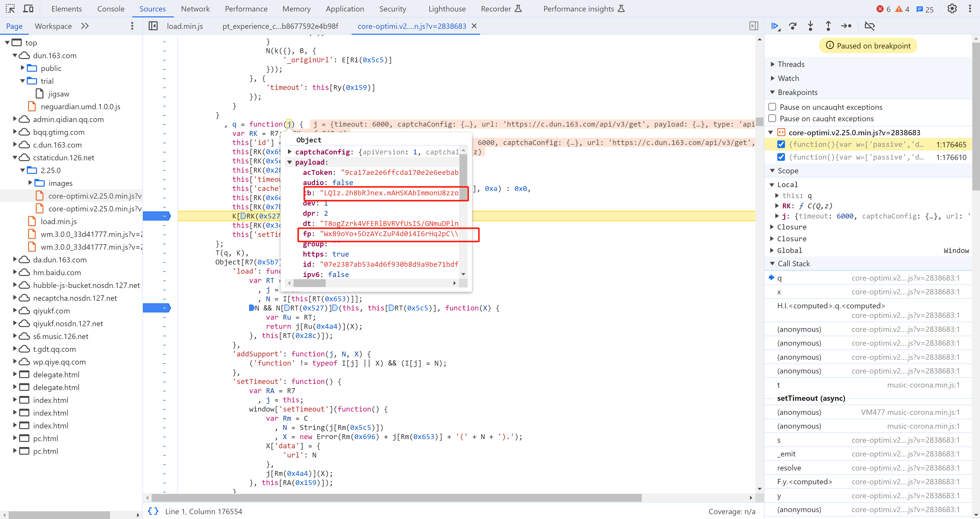
Task: Enable Pause on caught exceptions
Action: [x=772, y=118]
